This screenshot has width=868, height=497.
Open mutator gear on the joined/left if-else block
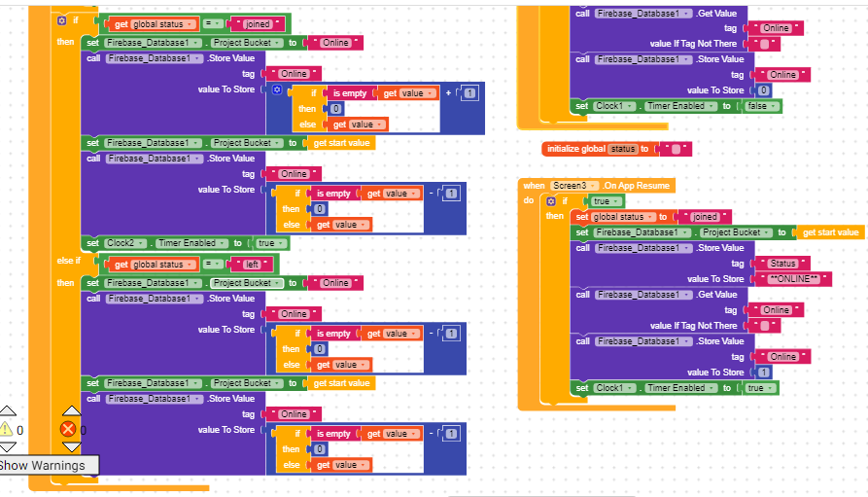point(61,20)
